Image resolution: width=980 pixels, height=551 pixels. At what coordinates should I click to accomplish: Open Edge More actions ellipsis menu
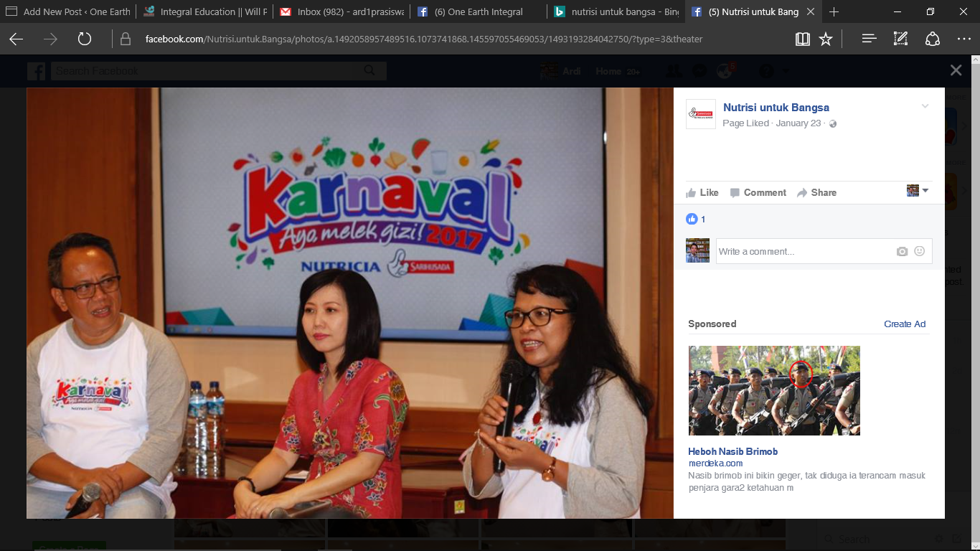963,39
